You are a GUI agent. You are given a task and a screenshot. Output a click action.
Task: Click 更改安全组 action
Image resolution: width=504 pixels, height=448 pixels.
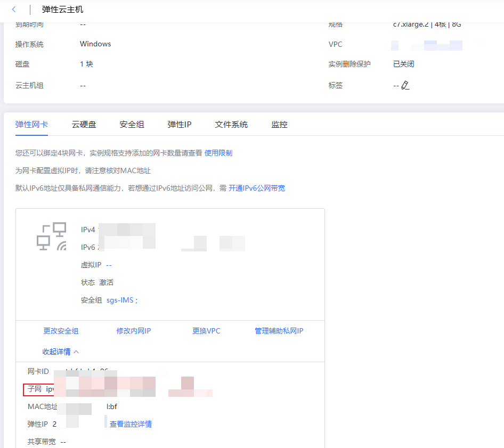61,331
